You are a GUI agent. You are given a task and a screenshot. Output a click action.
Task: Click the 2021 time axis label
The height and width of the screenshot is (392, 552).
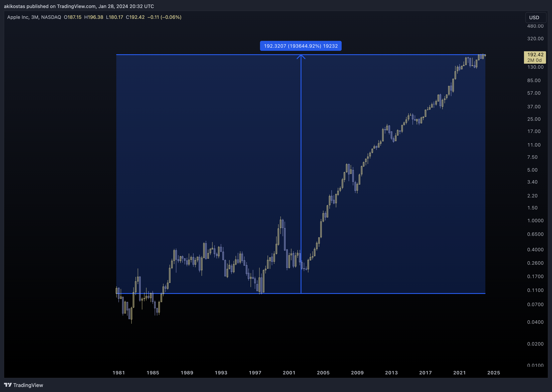pos(460,373)
